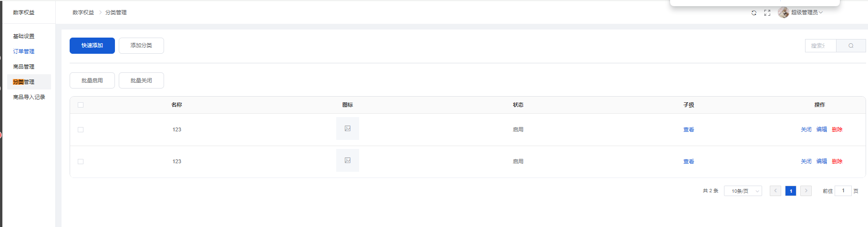Click the 批量启用 button

tap(92, 80)
